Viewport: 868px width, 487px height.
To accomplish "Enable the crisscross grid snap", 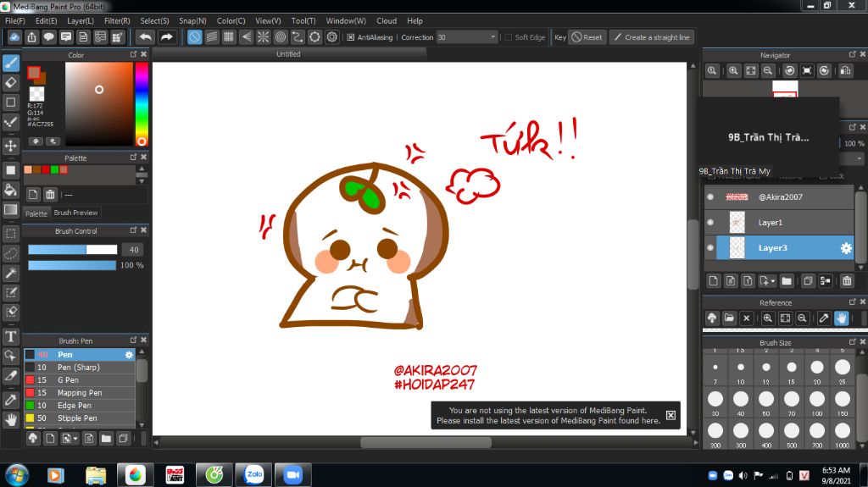I will point(229,37).
